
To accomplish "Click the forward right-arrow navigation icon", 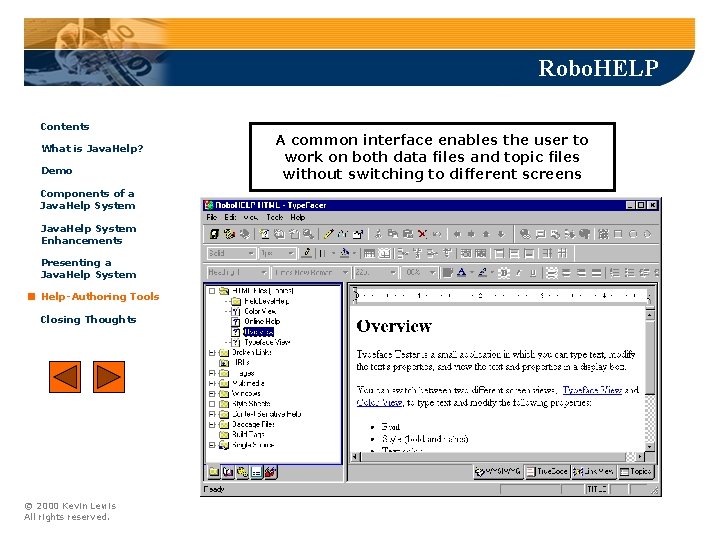I will point(472,234).
